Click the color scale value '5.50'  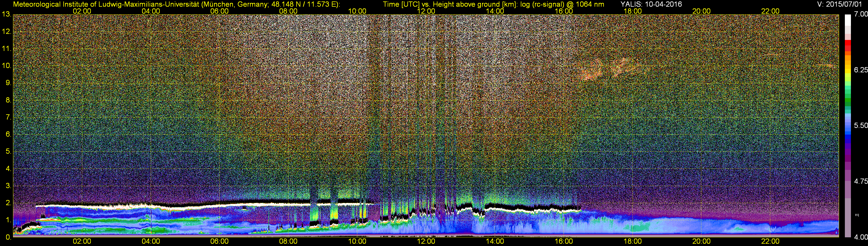tap(861, 125)
